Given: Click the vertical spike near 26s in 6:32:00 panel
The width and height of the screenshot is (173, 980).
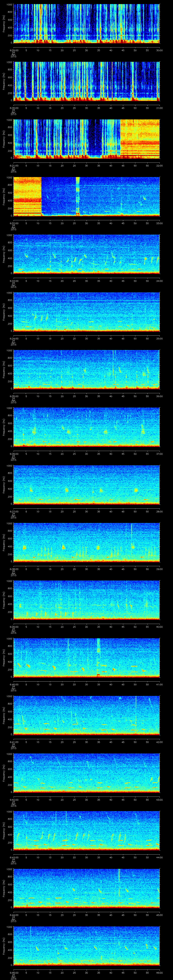Looking at the screenshot, I should point(78,197).
